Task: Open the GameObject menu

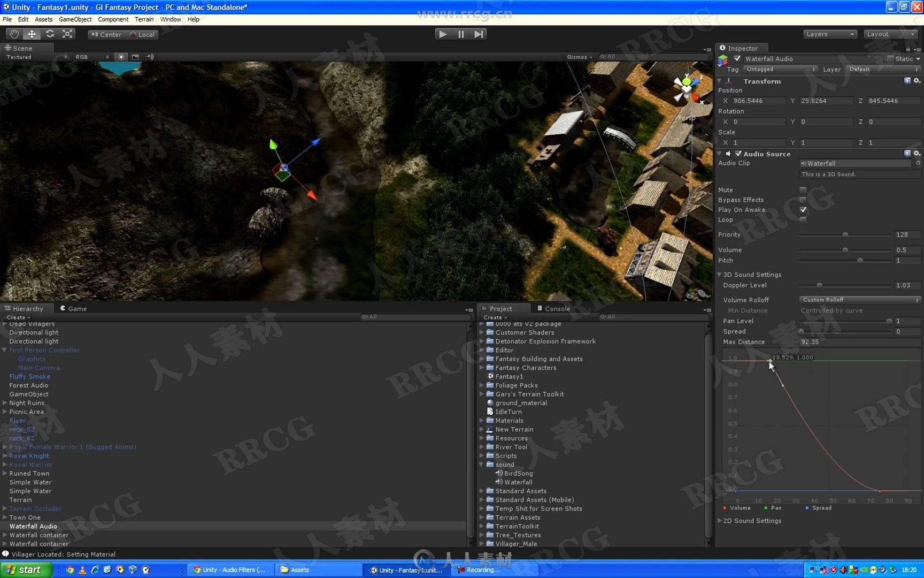Action: coord(75,19)
